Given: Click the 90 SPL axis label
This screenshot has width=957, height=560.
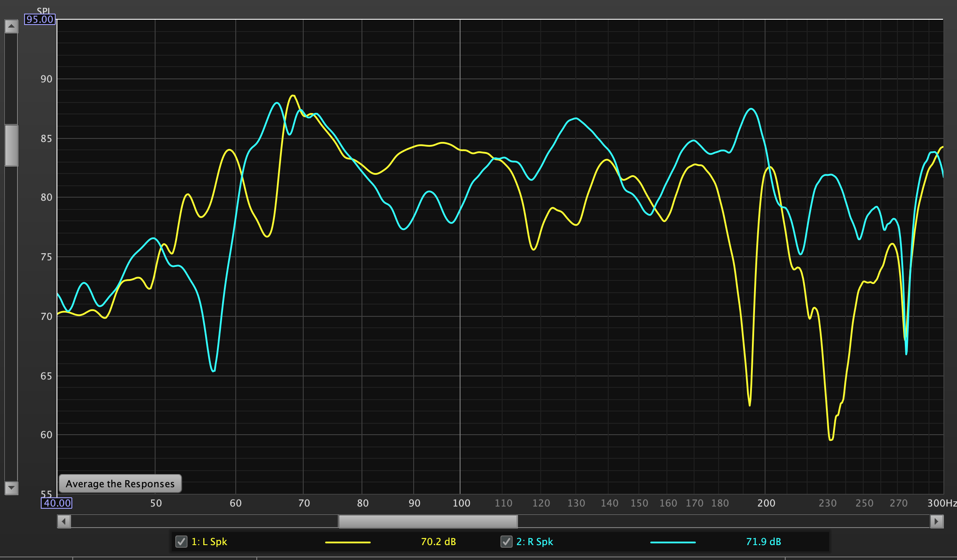Looking at the screenshot, I should click(46, 79).
